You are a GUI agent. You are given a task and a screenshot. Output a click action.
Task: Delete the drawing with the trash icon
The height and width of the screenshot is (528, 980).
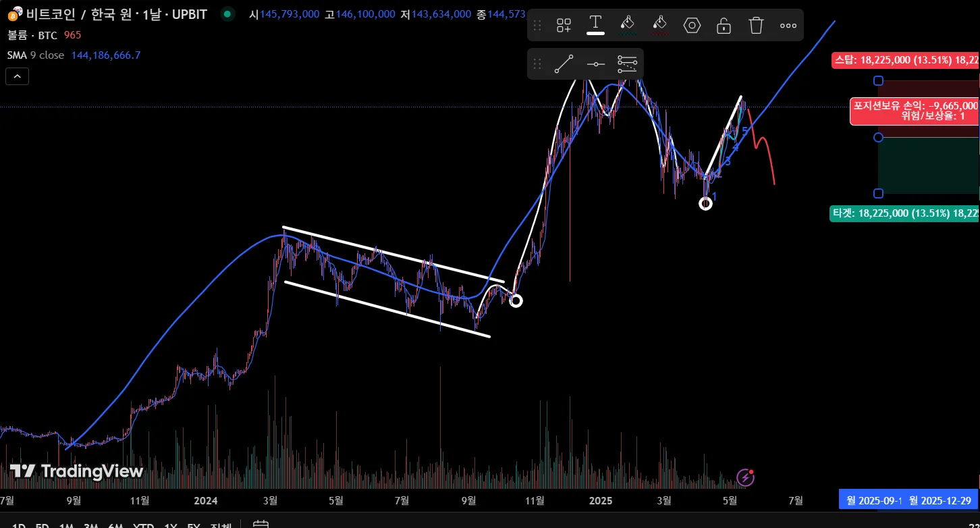point(756,26)
